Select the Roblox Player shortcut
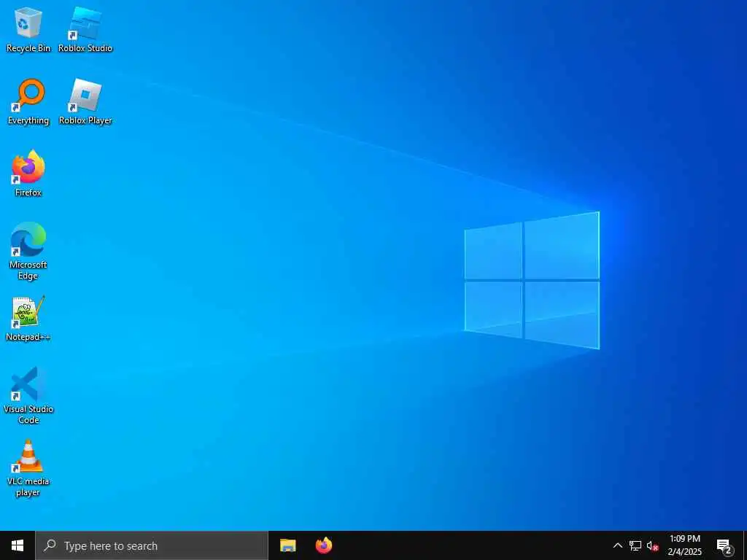Screen dimensions: 747x560 click(x=85, y=102)
